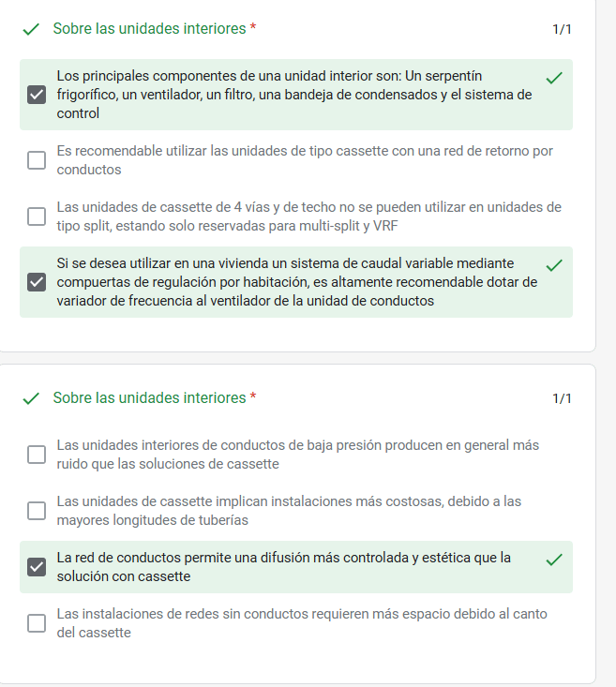Click green checkmark beside the "variador de frecuencia" answer
The height and width of the screenshot is (687, 616).
pyautogui.click(x=554, y=265)
